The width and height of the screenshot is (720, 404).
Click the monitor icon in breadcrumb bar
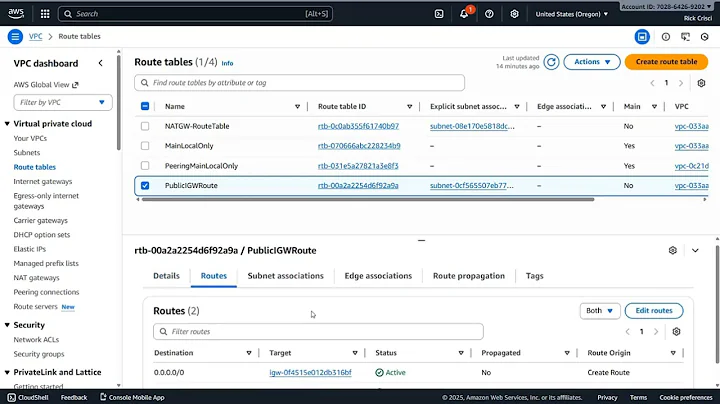[685, 37]
